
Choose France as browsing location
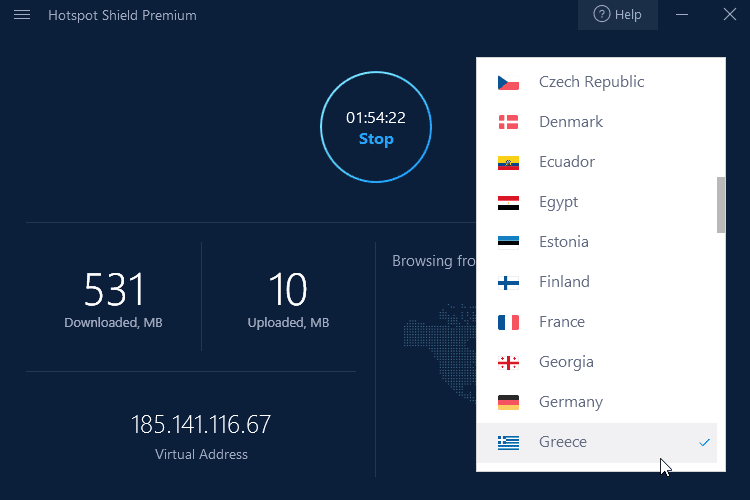tap(596, 322)
